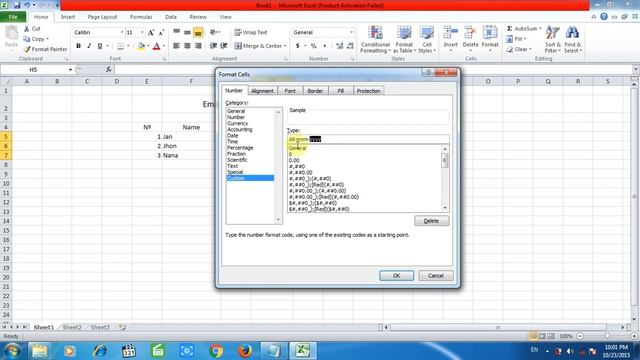Open Cell Styles gallery
Image resolution: width=640 pixels, height=360 pixels.
[427, 40]
